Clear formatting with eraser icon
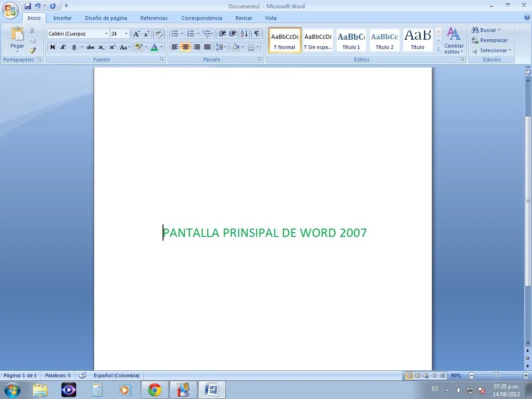Screen dimensions: 532x399 coord(158,34)
